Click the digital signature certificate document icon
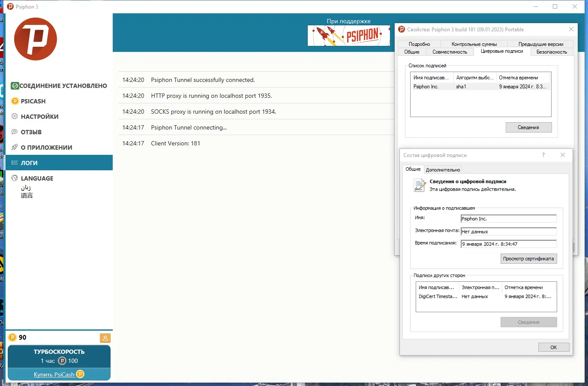 point(419,185)
